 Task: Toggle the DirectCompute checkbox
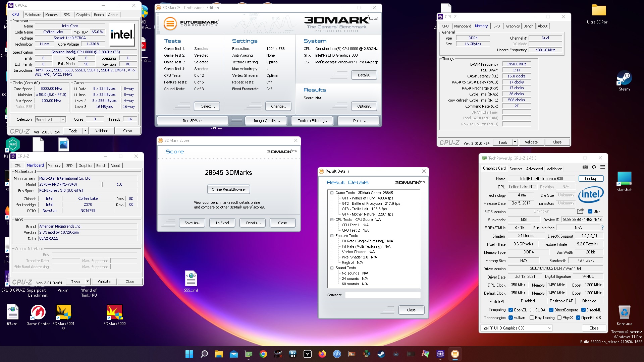pyautogui.click(x=551, y=310)
